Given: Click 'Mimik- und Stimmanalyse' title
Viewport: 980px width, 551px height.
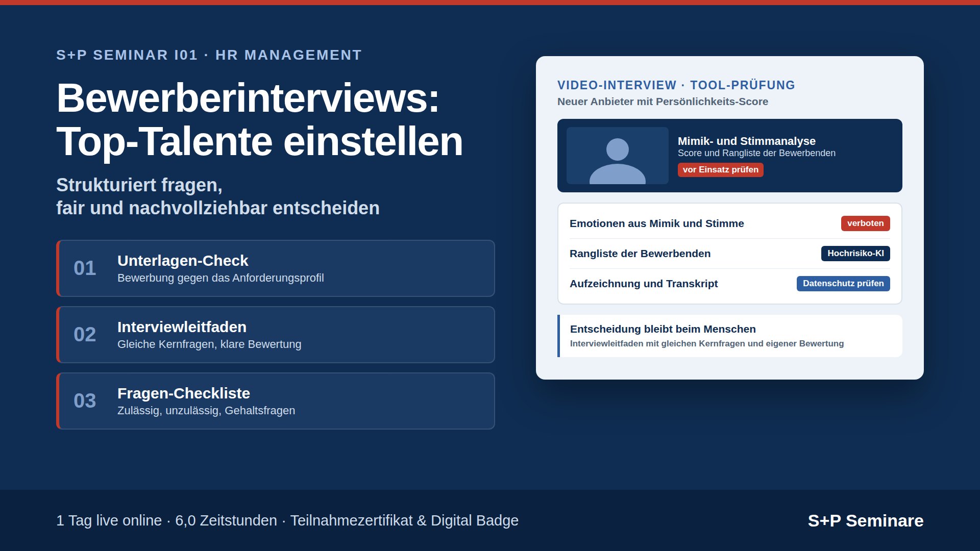Looking at the screenshot, I should click(746, 141).
